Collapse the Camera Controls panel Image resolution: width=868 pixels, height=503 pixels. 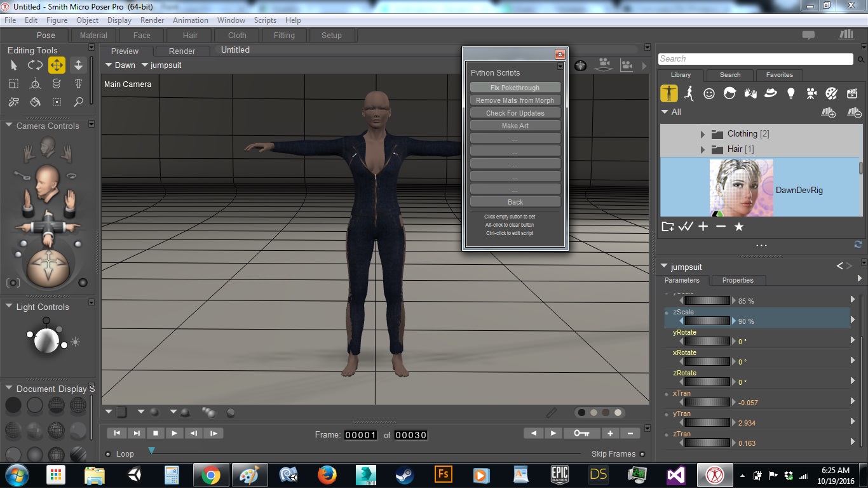(x=9, y=126)
